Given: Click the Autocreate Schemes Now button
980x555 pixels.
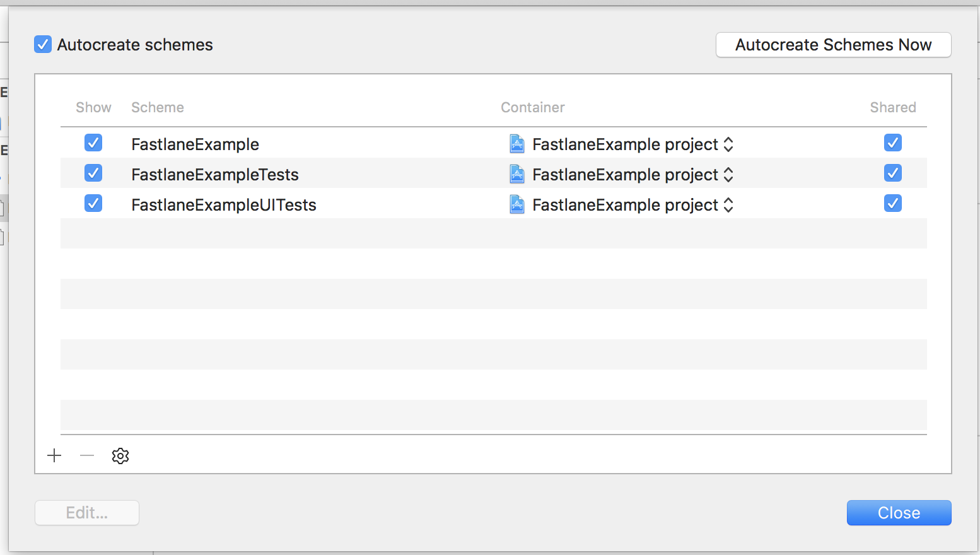Looking at the screenshot, I should [x=833, y=45].
